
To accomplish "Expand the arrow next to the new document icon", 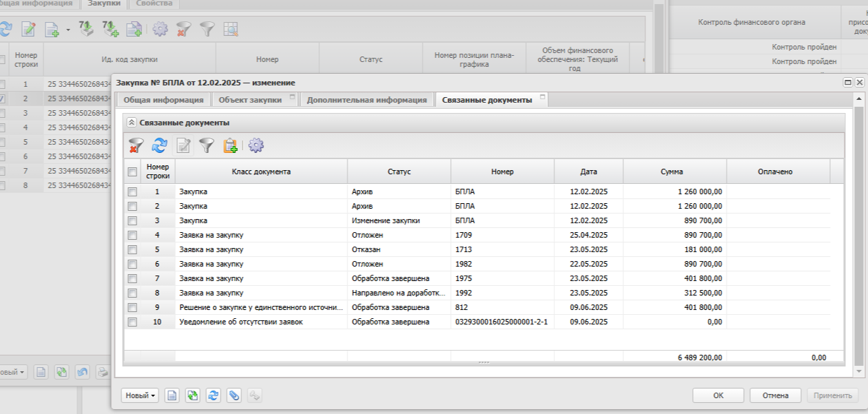I will pos(68,30).
